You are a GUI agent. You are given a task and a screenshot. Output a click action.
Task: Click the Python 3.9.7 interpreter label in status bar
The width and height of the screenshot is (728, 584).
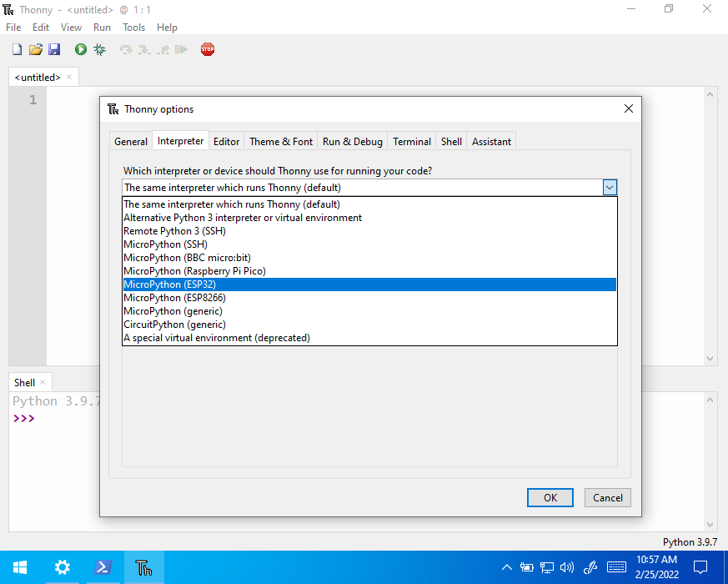[x=690, y=542]
